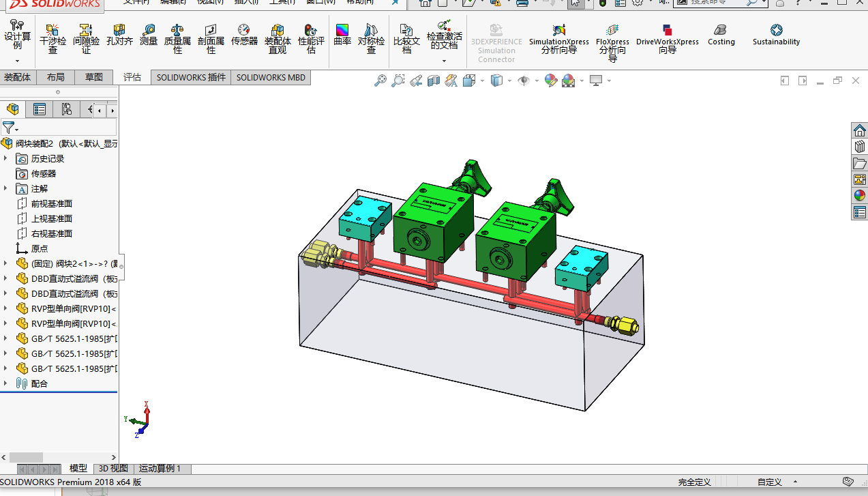Toggle 曲率 curvature display
868x496 pixels.
342,35
